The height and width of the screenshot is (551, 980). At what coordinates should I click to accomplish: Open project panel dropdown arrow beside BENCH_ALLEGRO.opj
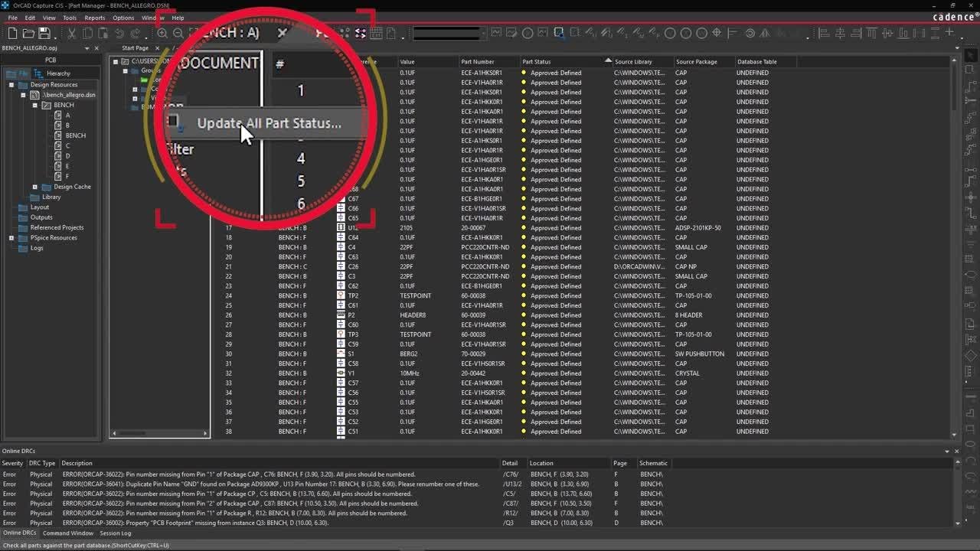(87, 48)
